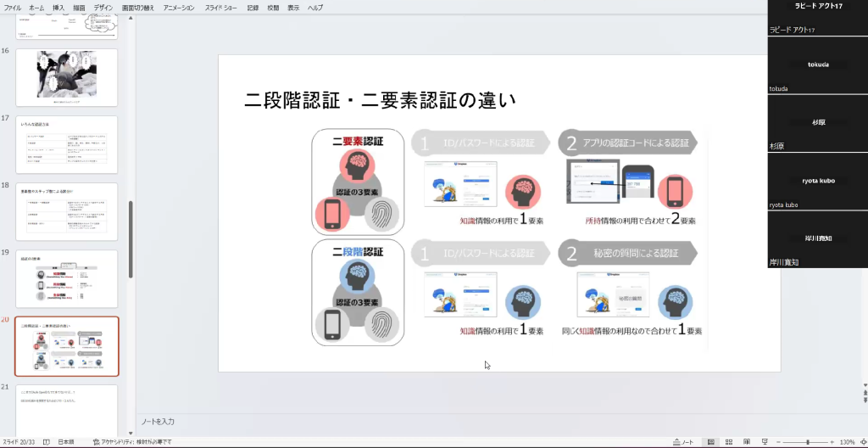The image size is (868, 448).
Task: Open the スライド ショー ribbon tab
Action: coord(222,8)
